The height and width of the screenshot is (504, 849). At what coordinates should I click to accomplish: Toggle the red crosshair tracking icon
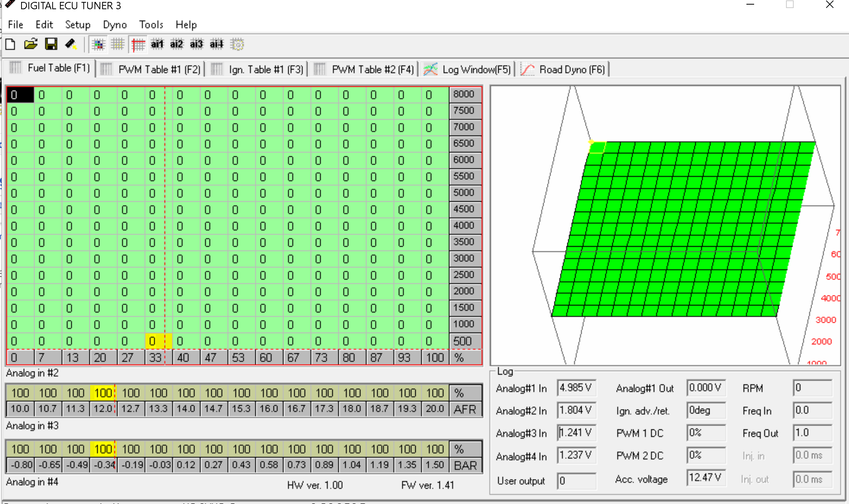click(x=138, y=45)
